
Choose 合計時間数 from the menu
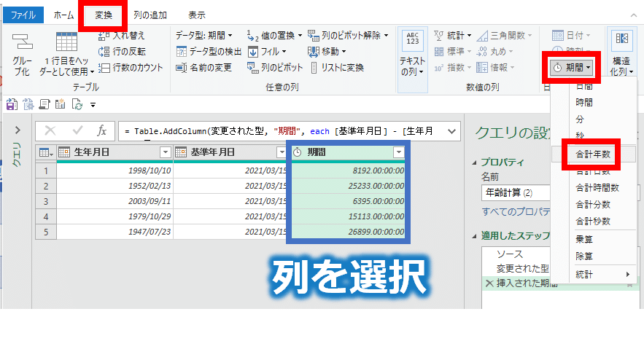coord(597,187)
